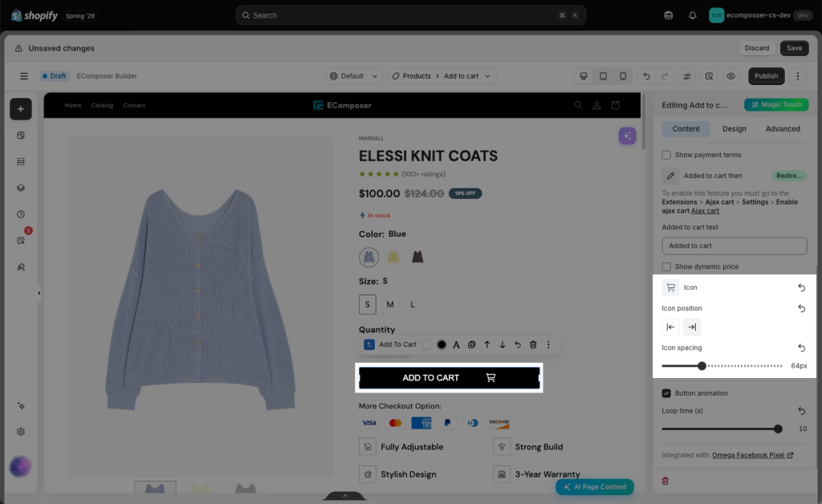Publish the page
Image resolution: width=822 pixels, height=504 pixels.
tap(766, 76)
